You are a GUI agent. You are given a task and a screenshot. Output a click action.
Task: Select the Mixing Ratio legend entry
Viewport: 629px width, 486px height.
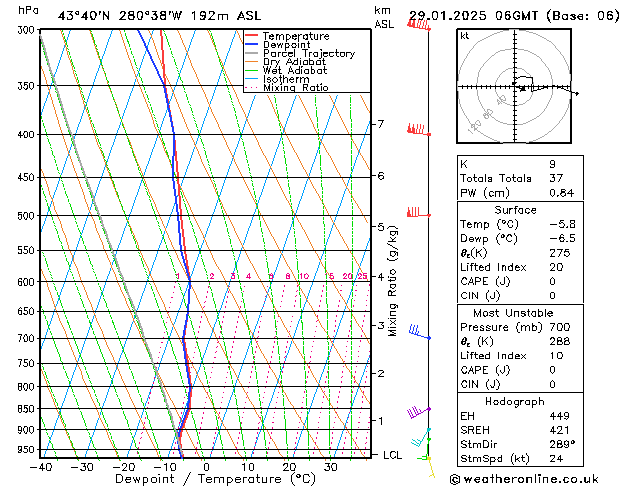point(295,88)
